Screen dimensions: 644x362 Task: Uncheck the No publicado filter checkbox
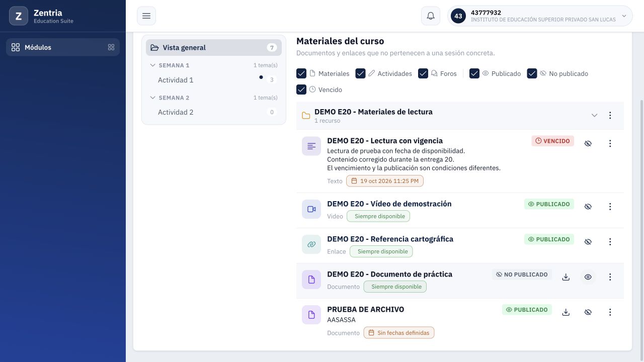532,73
